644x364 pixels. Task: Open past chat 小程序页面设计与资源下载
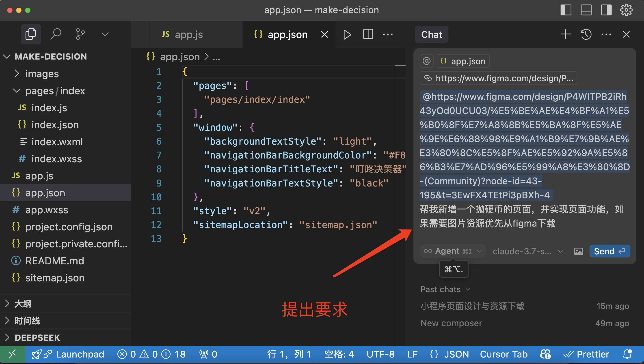pos(524,306)
